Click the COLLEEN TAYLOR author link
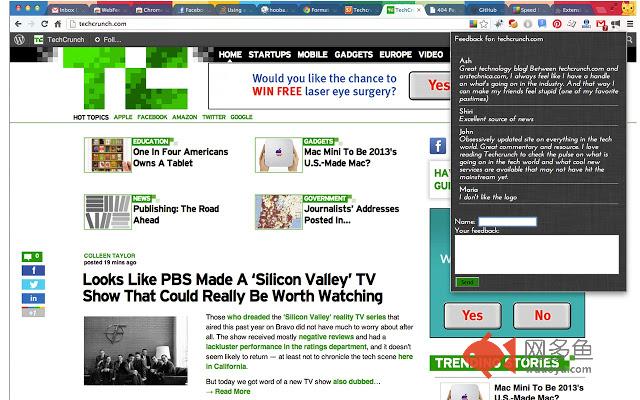The width and height of the screenshot is (640, 400). [109, 256]
